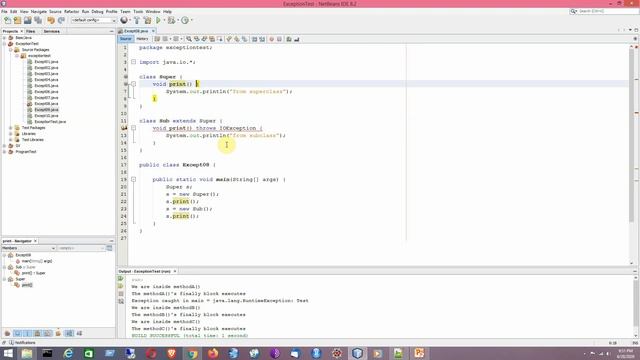This screenshot has width=640, height=360.
Task: Click the Comment icon in editor toolbar
Action: (289, 39)
